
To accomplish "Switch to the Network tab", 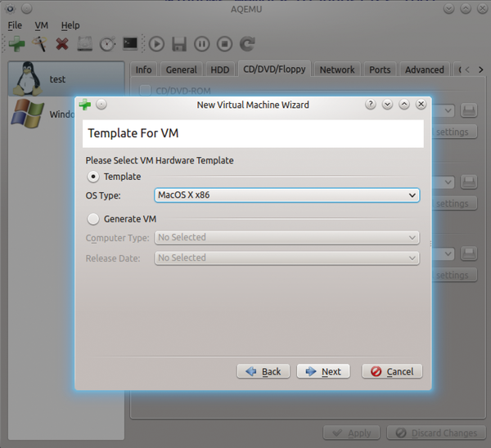I will point(336,69).
